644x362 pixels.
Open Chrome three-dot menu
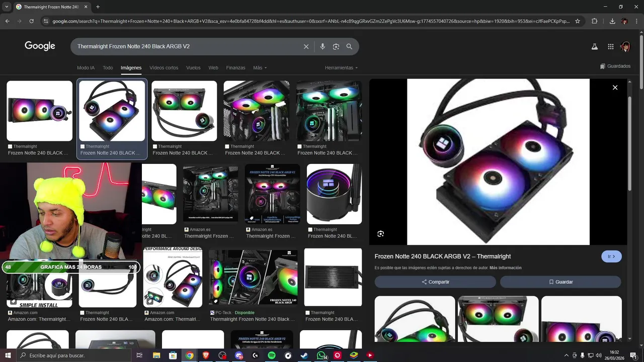coord(636,21)
